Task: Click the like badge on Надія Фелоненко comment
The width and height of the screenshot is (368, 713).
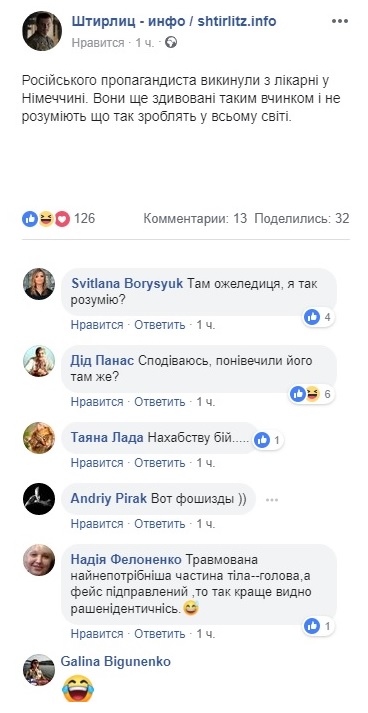Action: pos(319,626)
